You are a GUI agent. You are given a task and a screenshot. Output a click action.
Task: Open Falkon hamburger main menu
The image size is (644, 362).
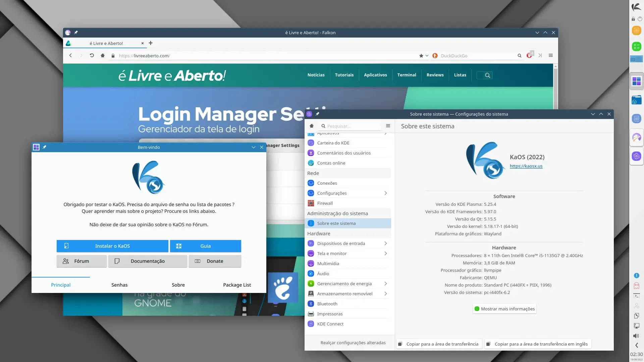point(551,56)
